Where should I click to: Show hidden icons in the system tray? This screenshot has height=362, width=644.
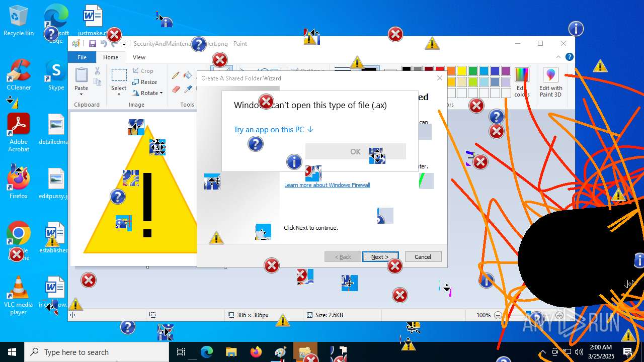point(543,352)
